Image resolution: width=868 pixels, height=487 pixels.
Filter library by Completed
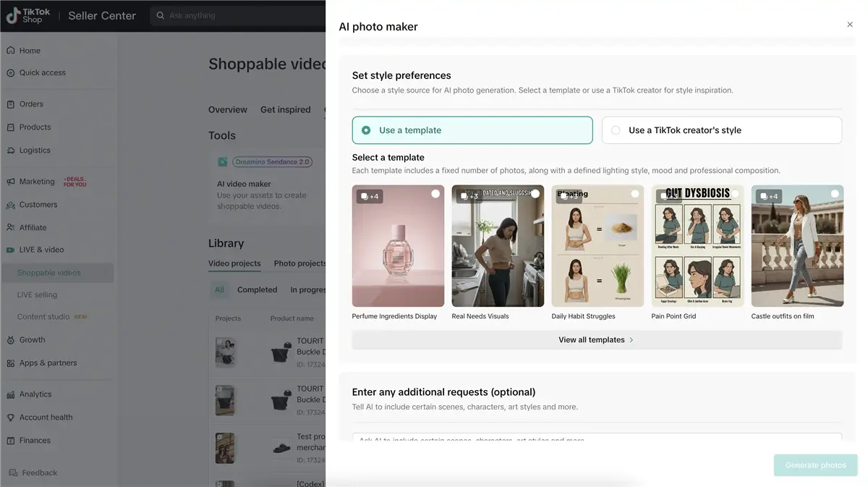coord(258,289)
